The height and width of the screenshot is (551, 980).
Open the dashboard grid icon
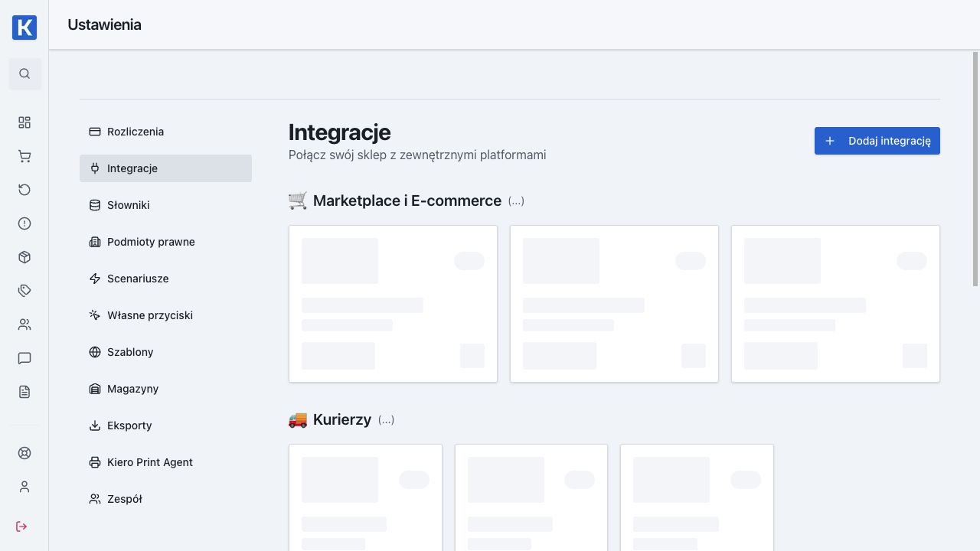(x=24, y=122)
